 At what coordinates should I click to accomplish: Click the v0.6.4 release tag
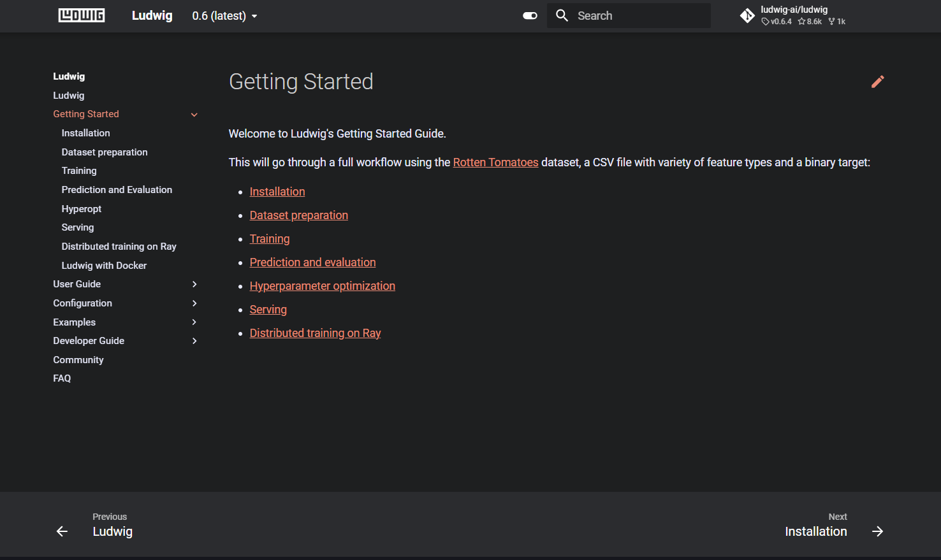point(777,22)
